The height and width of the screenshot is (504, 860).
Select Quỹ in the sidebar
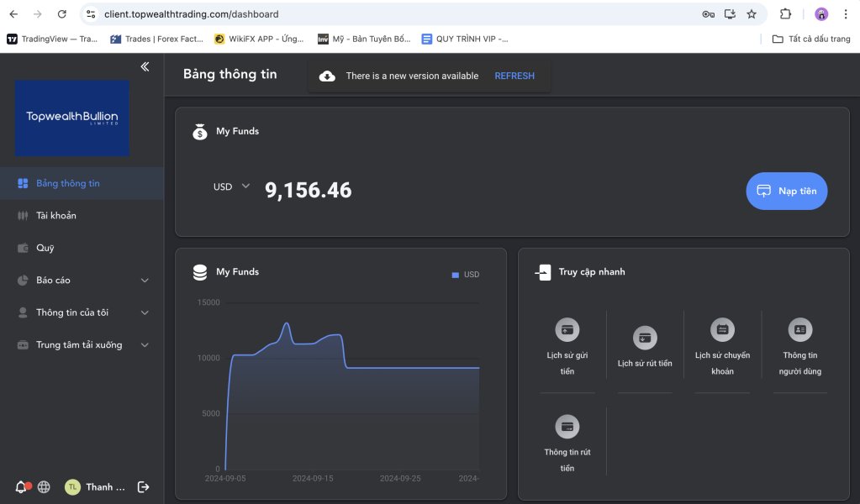(45, 248)
